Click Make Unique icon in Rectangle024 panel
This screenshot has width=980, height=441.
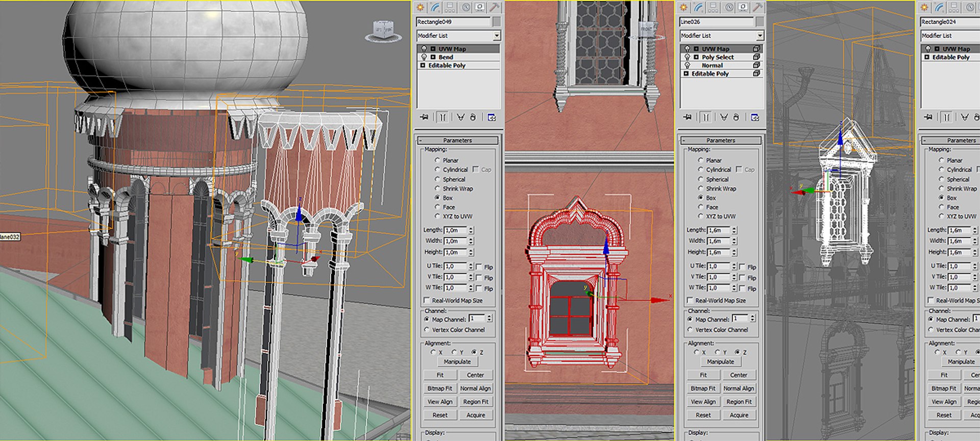click(965, 117)
